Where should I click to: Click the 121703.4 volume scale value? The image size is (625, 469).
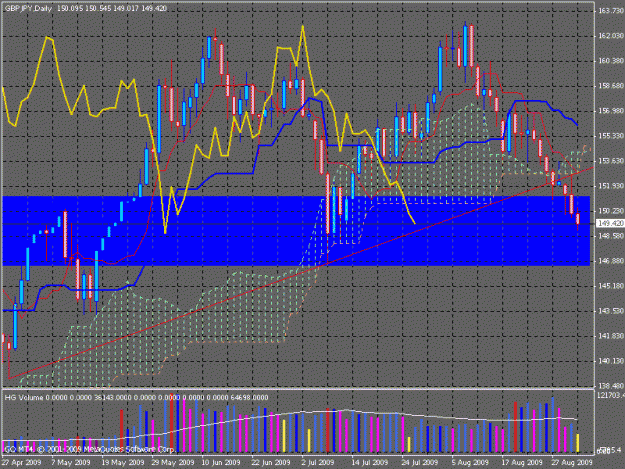611,395
